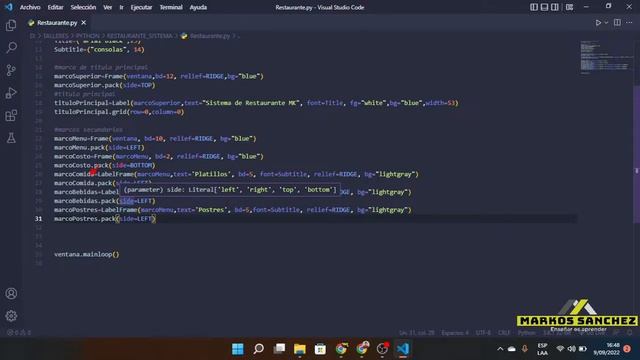This screenshot has height=360, width=640.
Task: Click TALLERES folder in the breadcrumb
Action: (56, 36)
